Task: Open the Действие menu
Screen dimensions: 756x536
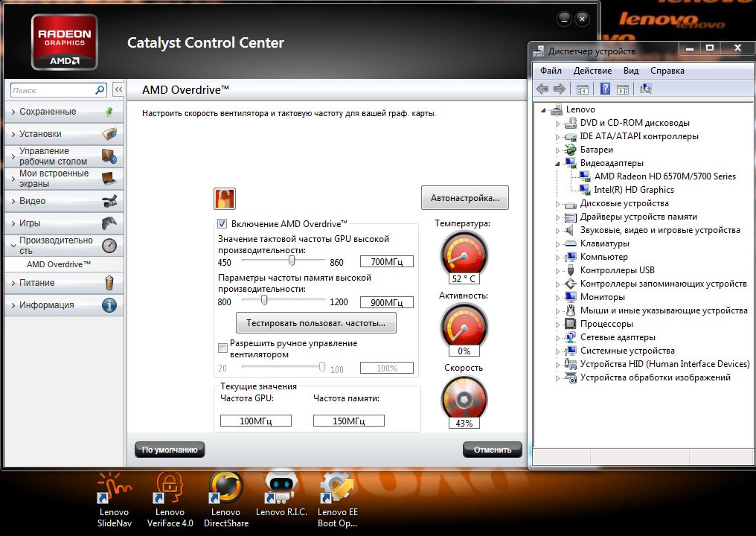Action: [592, 71]
